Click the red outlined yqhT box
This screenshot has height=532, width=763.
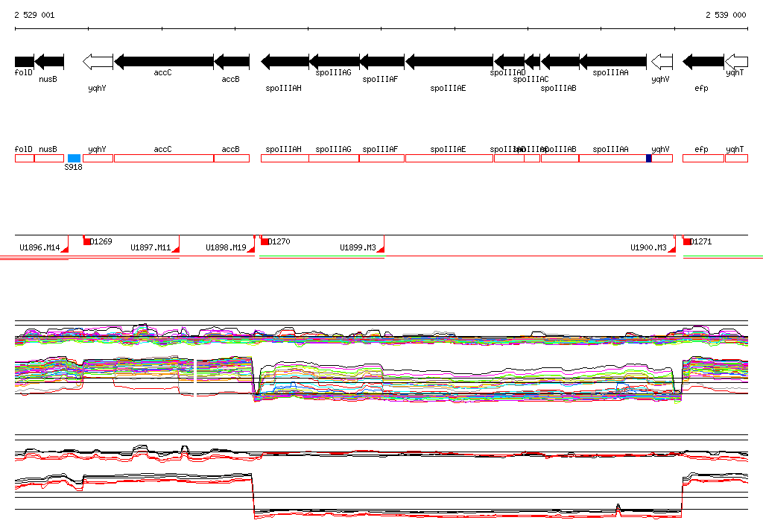pos(736,158)
